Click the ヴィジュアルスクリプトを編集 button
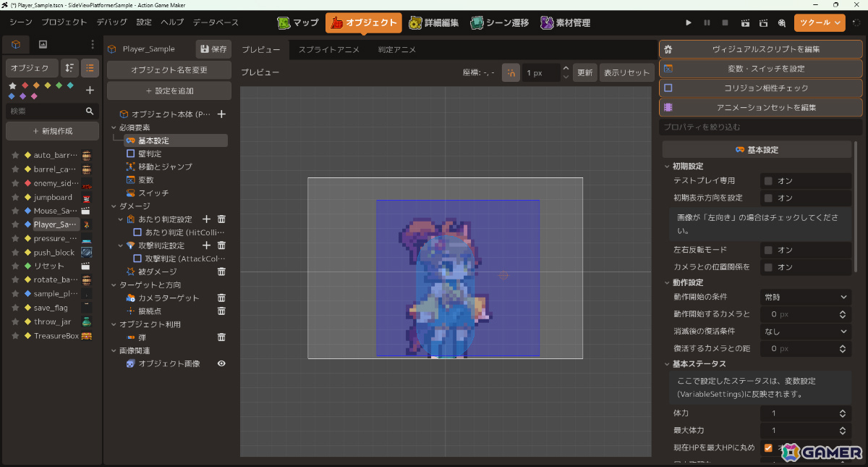Screen dimensions: 868x467 tap(760, 49)
